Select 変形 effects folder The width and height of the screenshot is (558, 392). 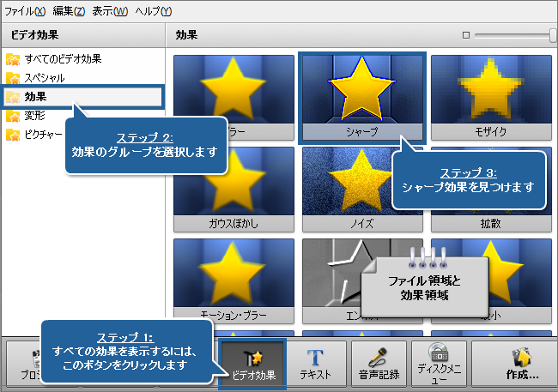click(x=35, y=116)
